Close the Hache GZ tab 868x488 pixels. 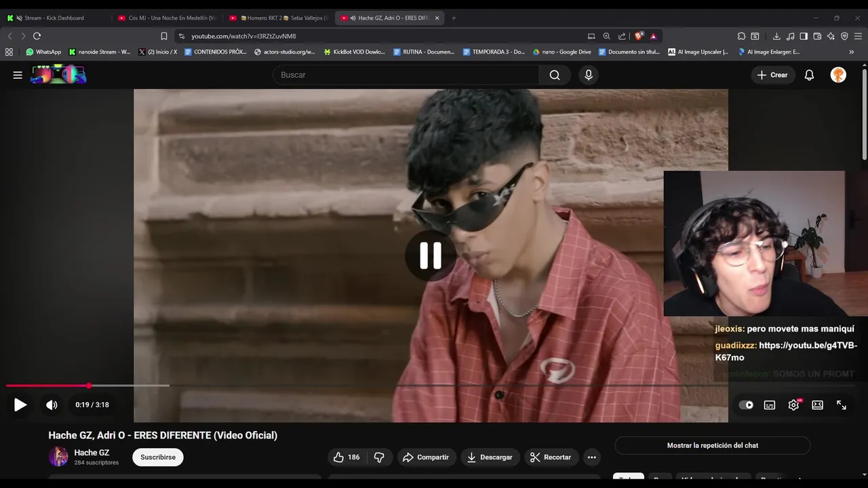[x=437, y=18]
